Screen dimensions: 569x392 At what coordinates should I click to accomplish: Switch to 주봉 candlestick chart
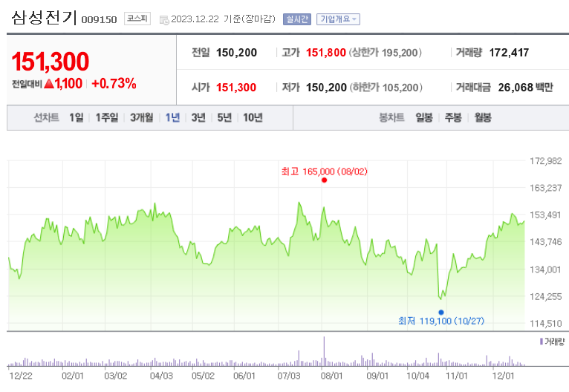pyautogui.click(x=453, y=117)
